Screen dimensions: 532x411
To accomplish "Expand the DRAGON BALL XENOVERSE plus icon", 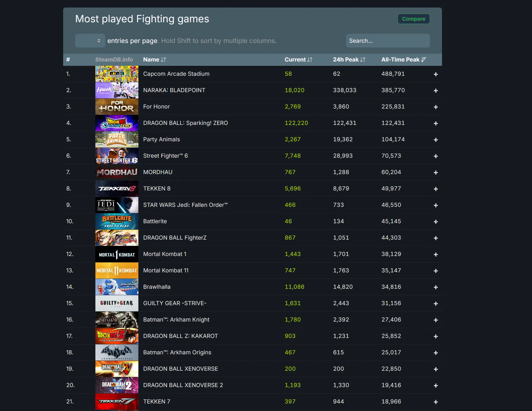I will pyautogui.click(x=436, y=369).
